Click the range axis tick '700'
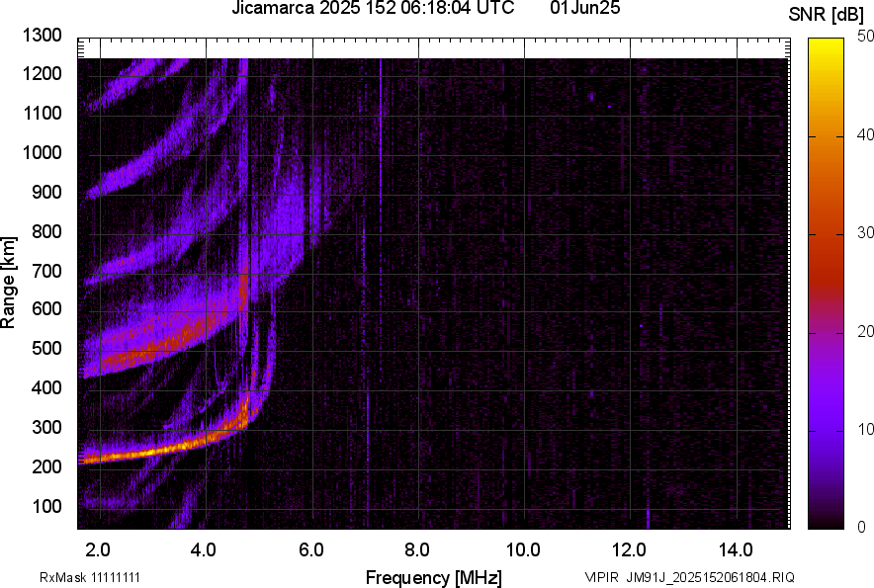The image size is (874, 588). click(x=46, y=271)
